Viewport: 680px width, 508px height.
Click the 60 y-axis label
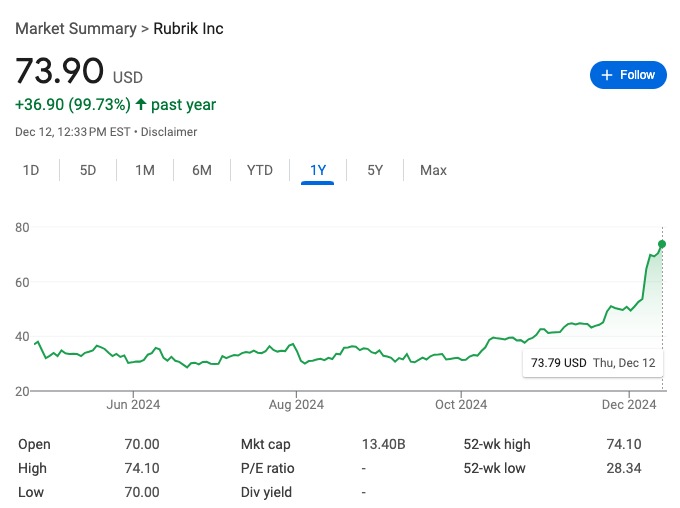point(22,282)
